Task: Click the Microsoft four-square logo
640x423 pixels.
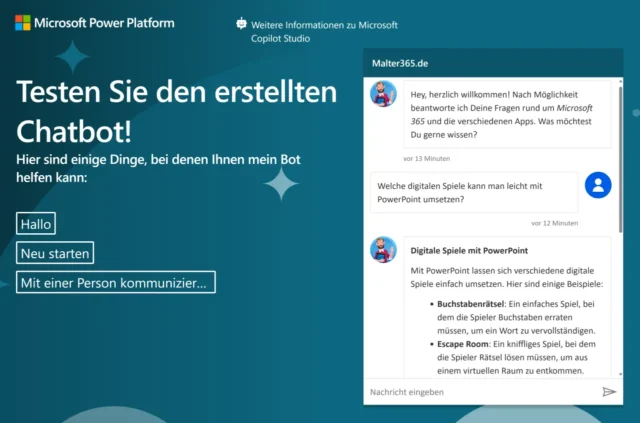Action: [x=22, y=23]
